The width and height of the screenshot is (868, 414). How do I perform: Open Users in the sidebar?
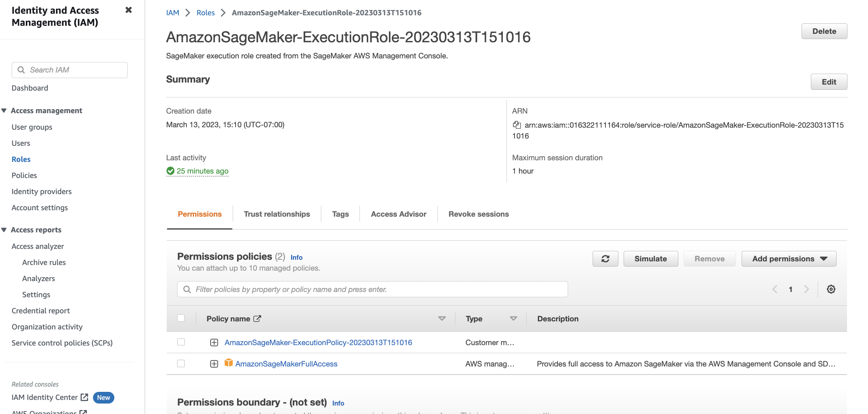coord(21,143)
